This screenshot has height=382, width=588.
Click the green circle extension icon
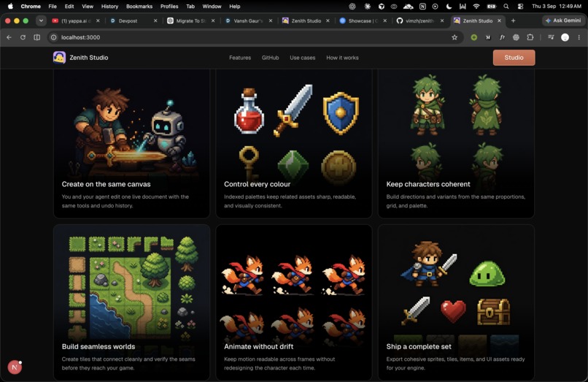[474, 37]
